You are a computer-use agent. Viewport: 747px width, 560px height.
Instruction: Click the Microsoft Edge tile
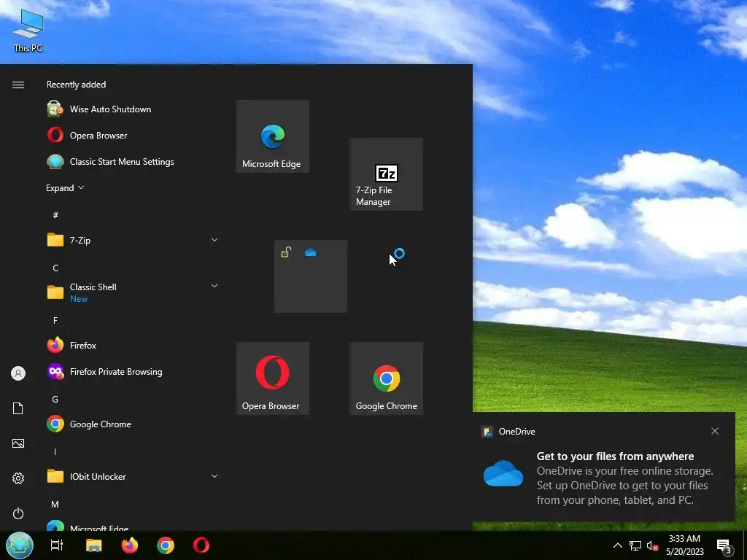pos(273,136)
